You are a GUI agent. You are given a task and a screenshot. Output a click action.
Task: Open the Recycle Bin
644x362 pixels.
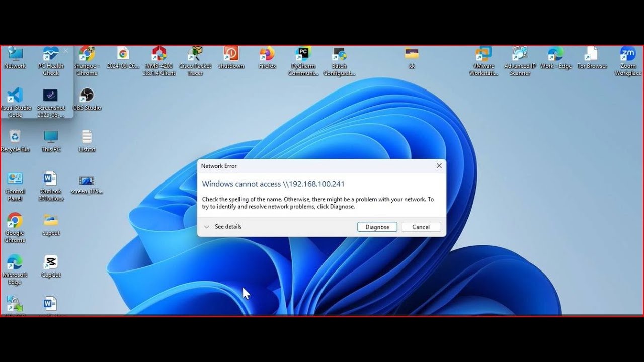point(15,141)
